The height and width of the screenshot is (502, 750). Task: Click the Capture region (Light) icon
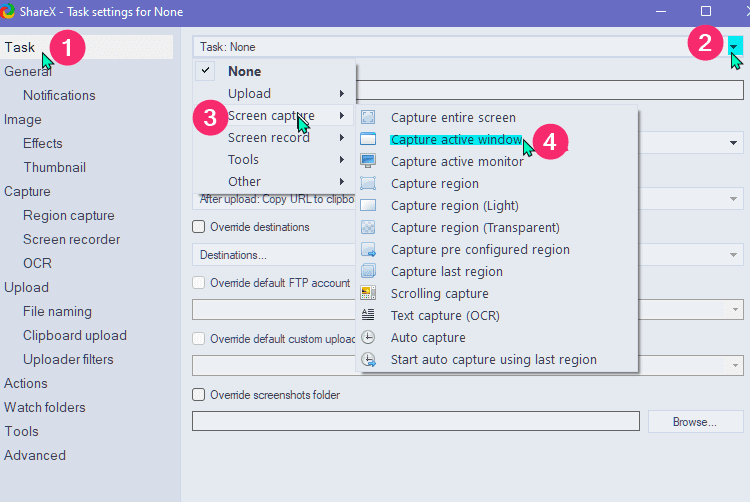pyautogui.click(x=368, y=205)
